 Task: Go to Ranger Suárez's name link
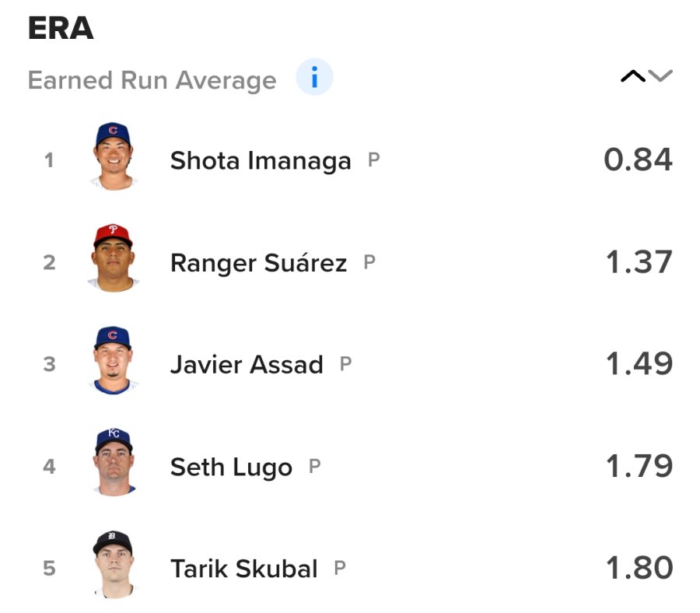point(258,263)
